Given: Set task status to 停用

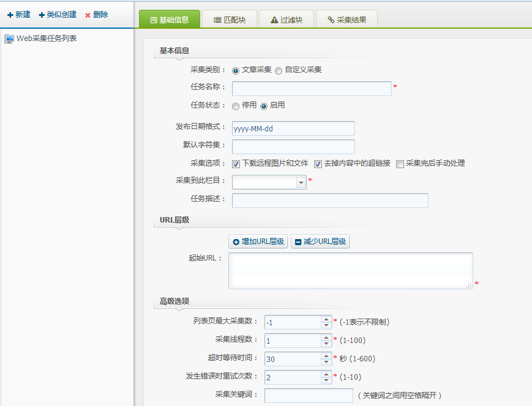Looking at the screenshot, I should [236, 106].
